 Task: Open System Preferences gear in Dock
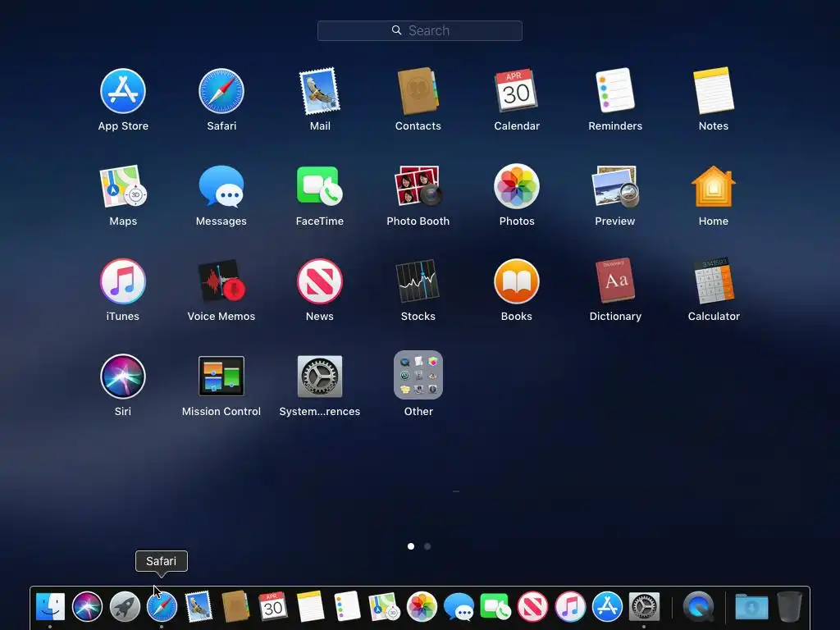pyautogui.click(x=644, y=606)
